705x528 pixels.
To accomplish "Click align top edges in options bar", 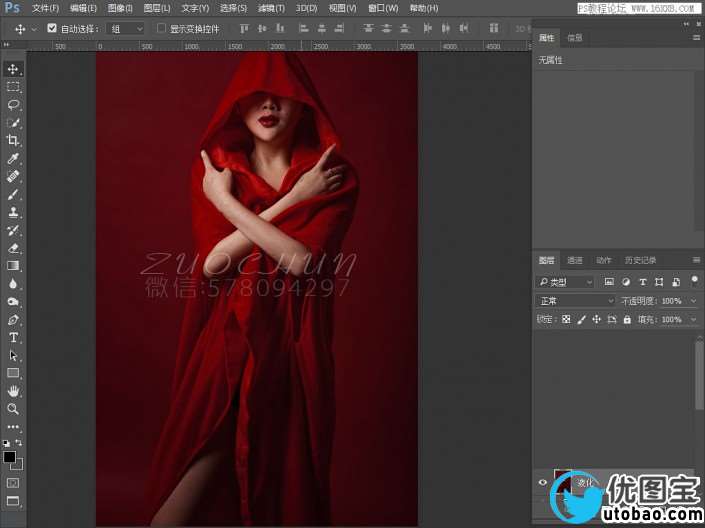I will (244, 29).
